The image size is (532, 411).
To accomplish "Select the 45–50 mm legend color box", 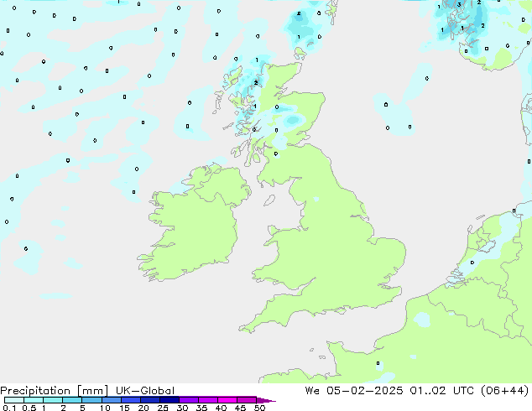I will [x=247, y=400].
